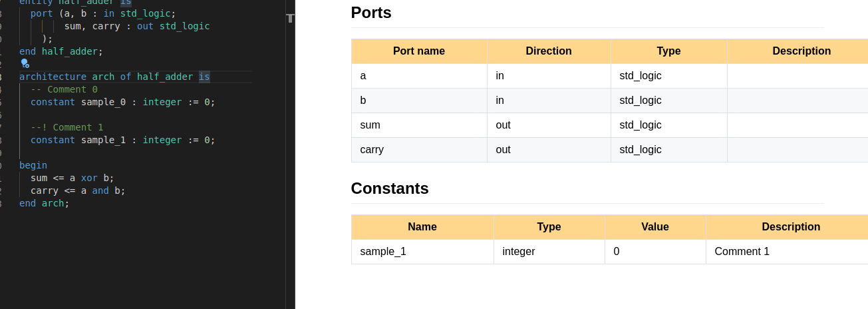This screenshot has width=868, height=309.
Task: Click the lightbulb code action icon
Action: 25,63
